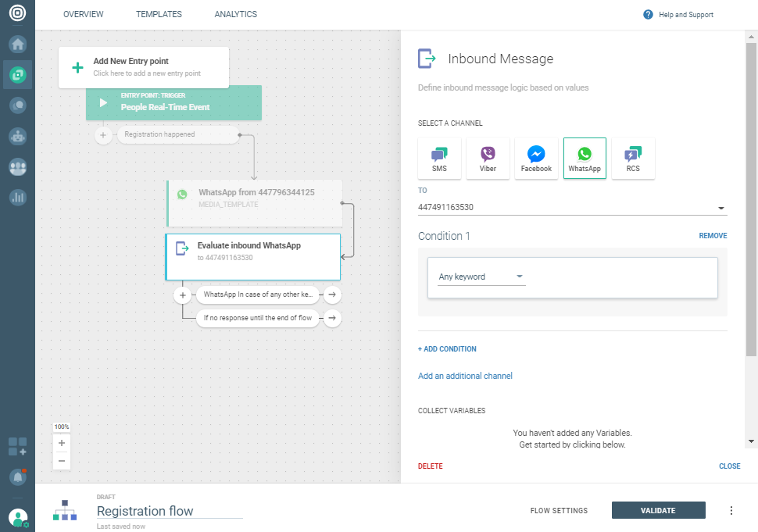Click the + Add Condition link
The width and height of the screenshot is (758, 532).
point(447,349)
